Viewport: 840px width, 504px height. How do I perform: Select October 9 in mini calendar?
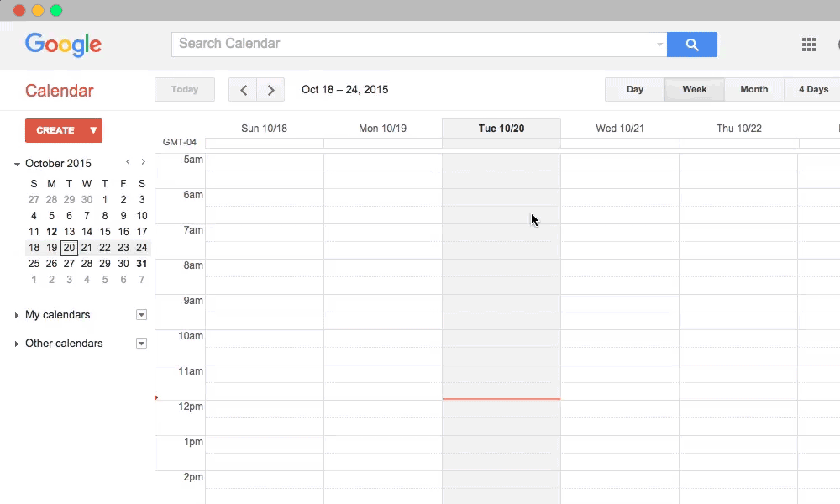tap(123, 215)
